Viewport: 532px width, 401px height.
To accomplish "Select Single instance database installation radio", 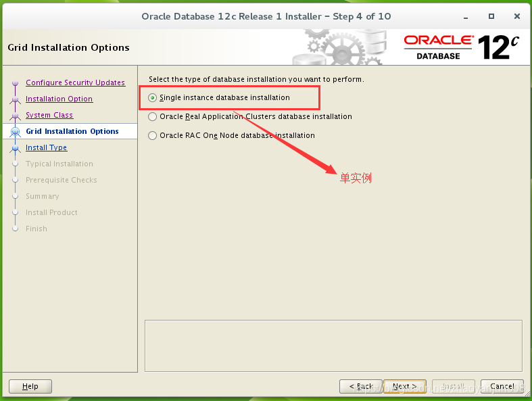I will coord(152,98).
